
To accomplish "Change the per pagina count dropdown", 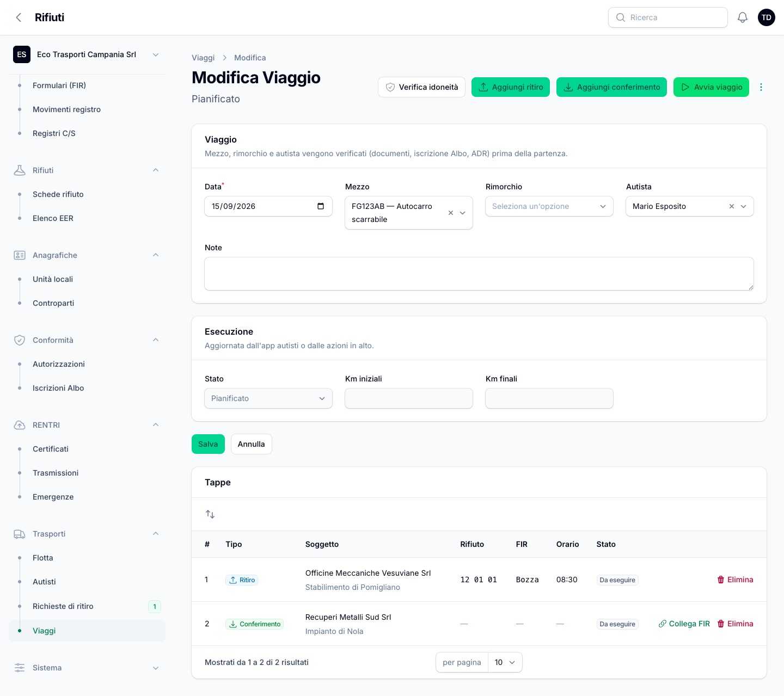I will point(505,662).
